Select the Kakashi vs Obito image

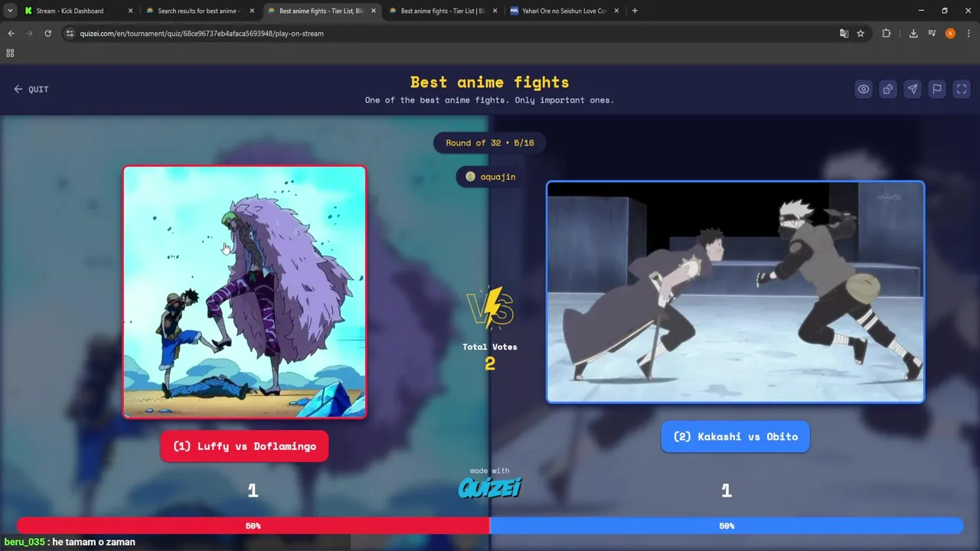(x=735, y=292)
